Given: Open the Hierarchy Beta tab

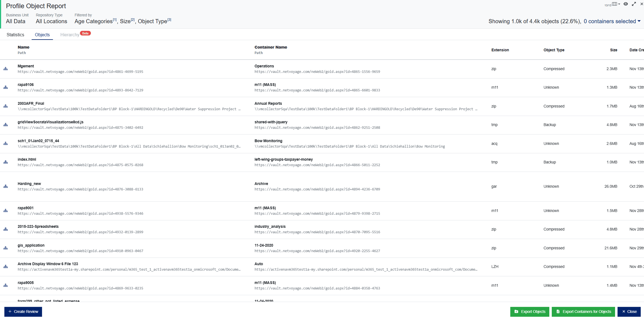Looking at the screenshot, I should tap(70, 34).
